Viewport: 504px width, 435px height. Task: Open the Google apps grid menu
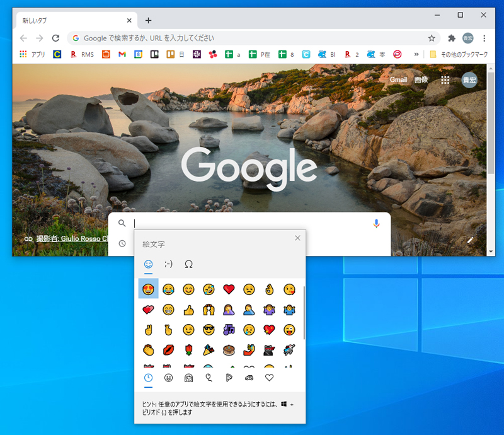pos(445,80)
